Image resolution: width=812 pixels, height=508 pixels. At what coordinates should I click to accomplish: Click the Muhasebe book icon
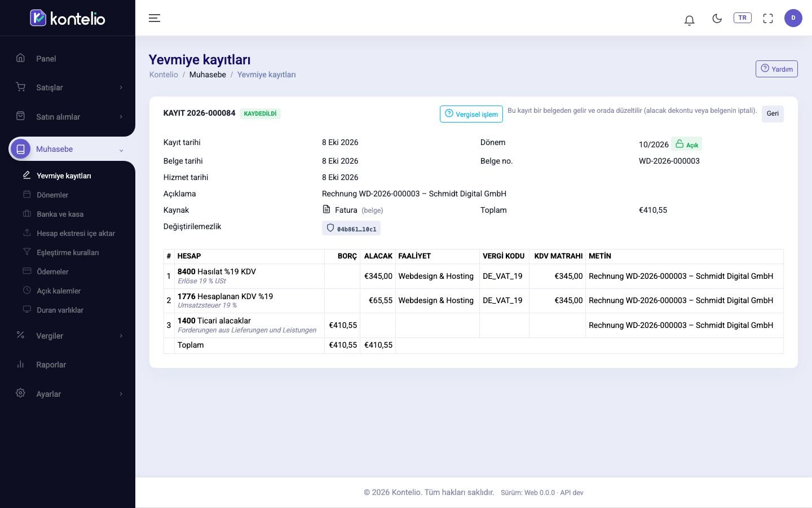pos(21,149)
